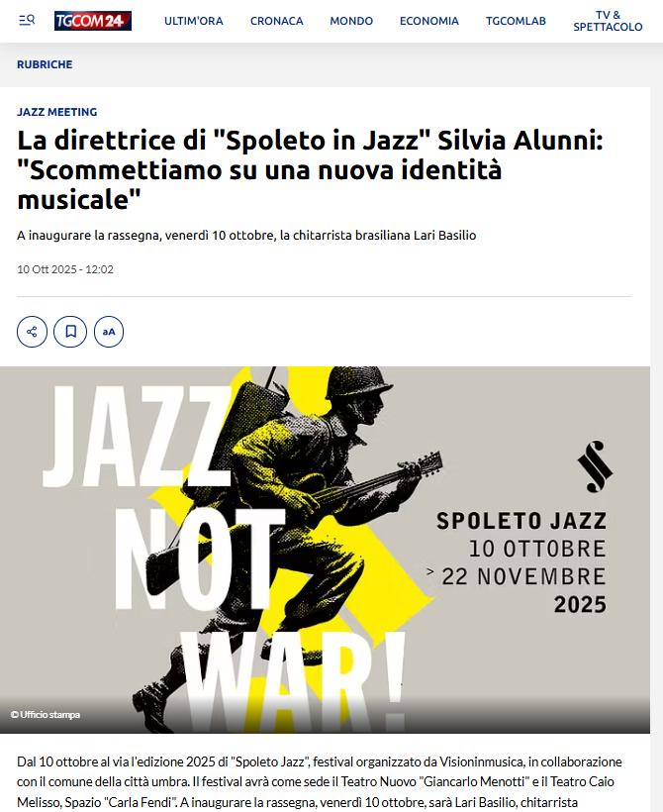This screenshot has height=812, width=663.
Task: Share this article via share icon
Action: [32, 332]
